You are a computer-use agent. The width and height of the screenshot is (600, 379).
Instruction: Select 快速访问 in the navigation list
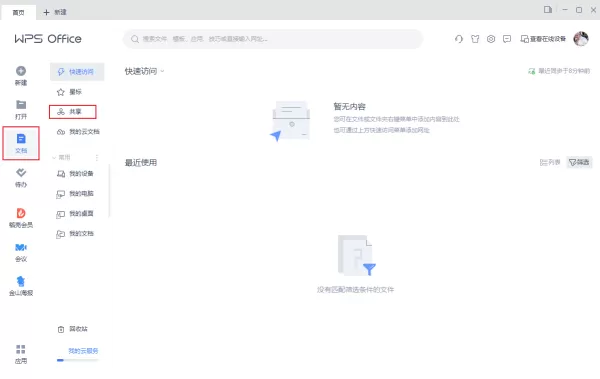coord(77,72)
